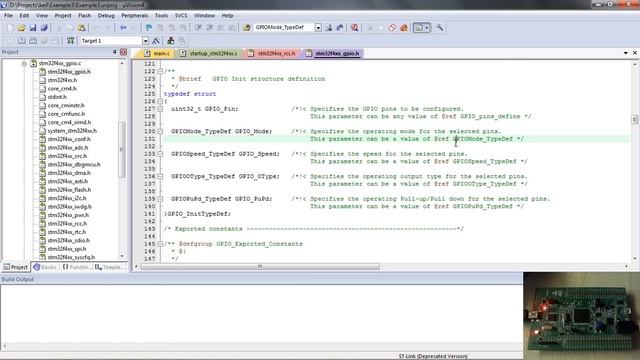Click the Disable All Breakpoints icon
The image size is (640, 360).
click(392, 28)
